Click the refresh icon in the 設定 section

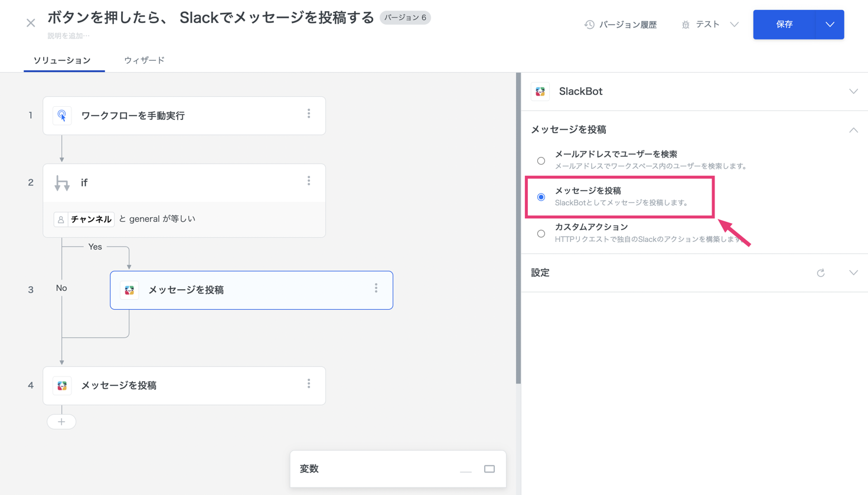(x=821, y=273)
